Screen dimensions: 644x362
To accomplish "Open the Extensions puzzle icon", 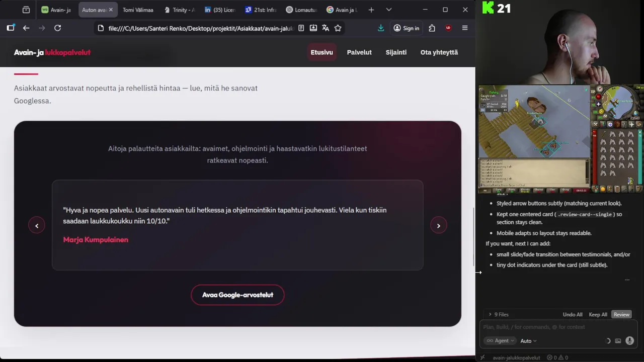I will coord(432,28).
